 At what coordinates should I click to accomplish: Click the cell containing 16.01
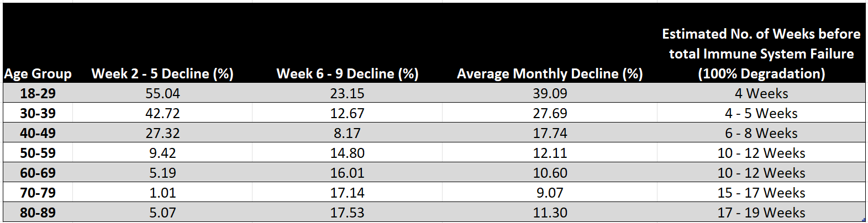pyautogui.click(x=347, y=173)
